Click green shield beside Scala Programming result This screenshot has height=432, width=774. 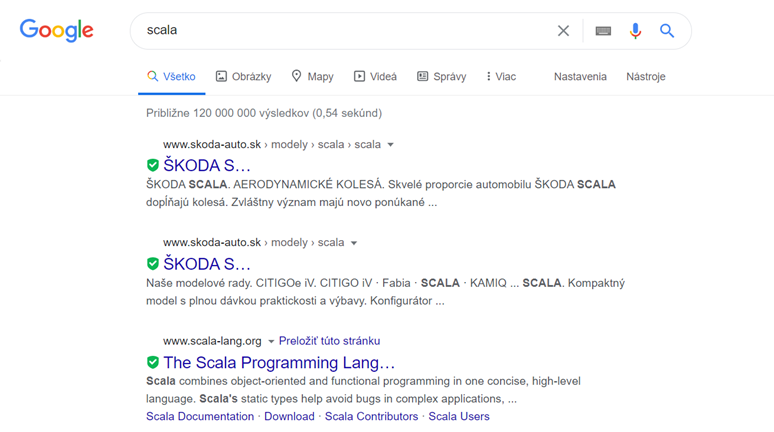[153, 362]
